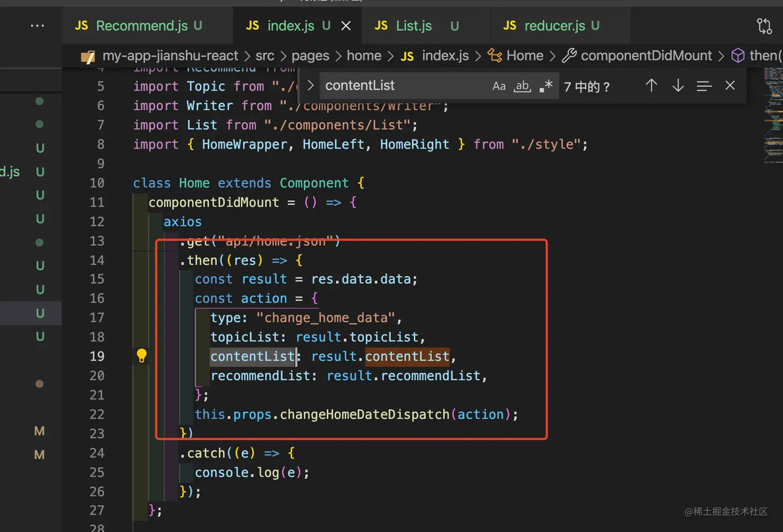Go to previous match in find widget
The height and width of the screenshot is (532, 783).
tap(651, 85)
